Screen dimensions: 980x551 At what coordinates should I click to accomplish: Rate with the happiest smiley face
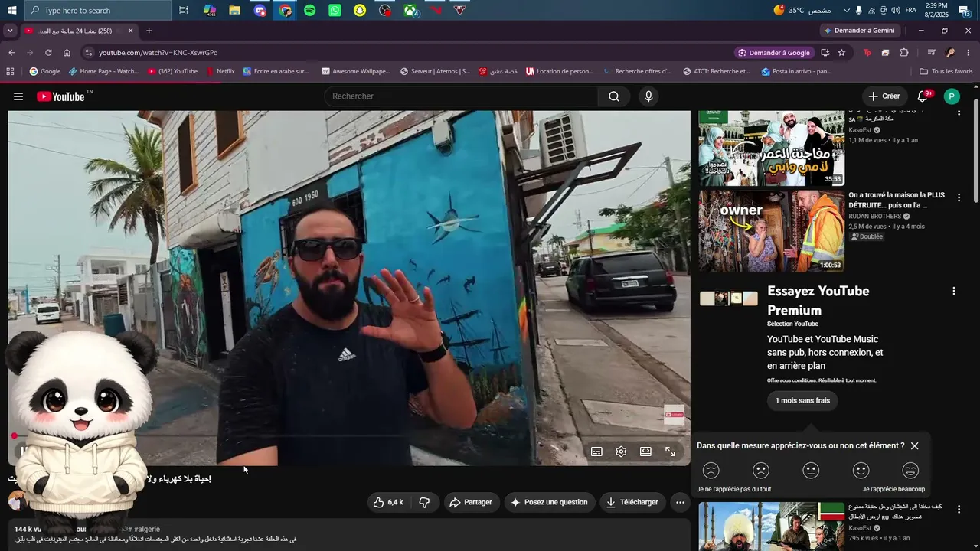pyautogui.click(x=910, y=471)
